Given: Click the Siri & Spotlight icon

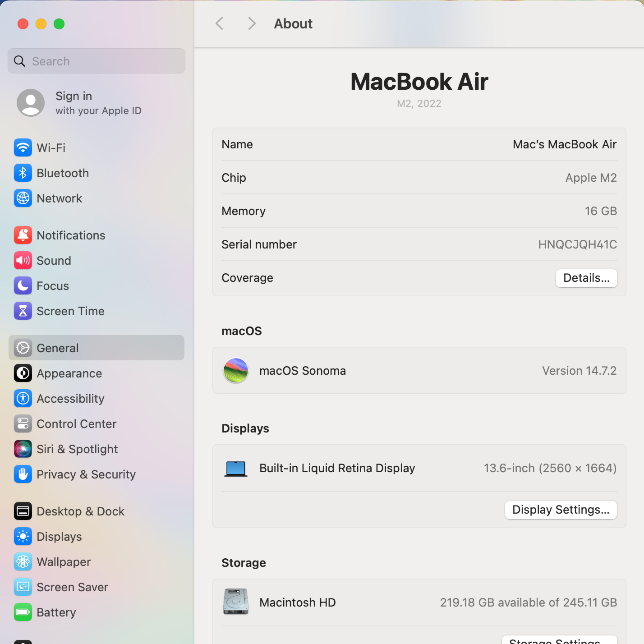Looking at the screenshot, I should click(x=23, y=449).
